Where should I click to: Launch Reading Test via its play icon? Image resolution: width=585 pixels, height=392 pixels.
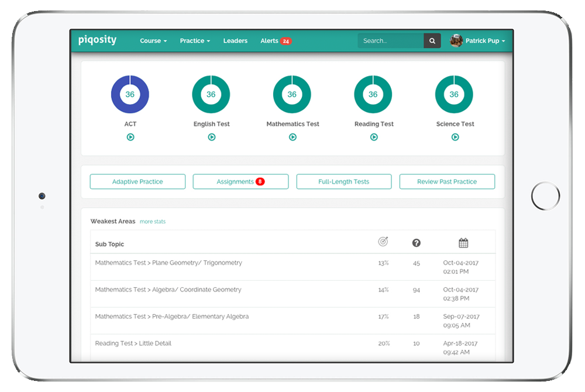[374, 137]
